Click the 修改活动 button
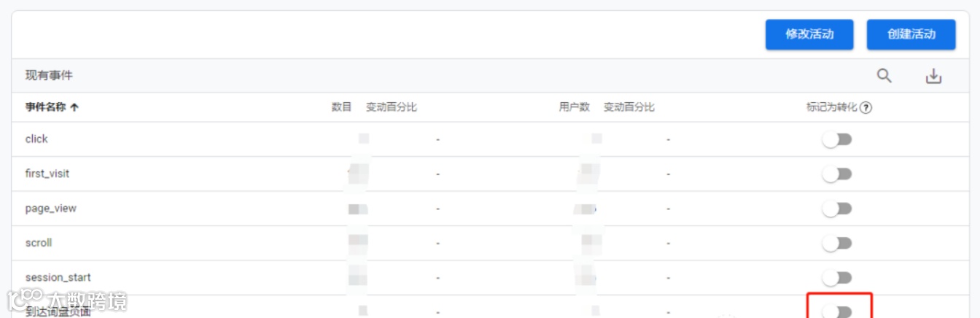980x318 pixels. tap(809, 34)
